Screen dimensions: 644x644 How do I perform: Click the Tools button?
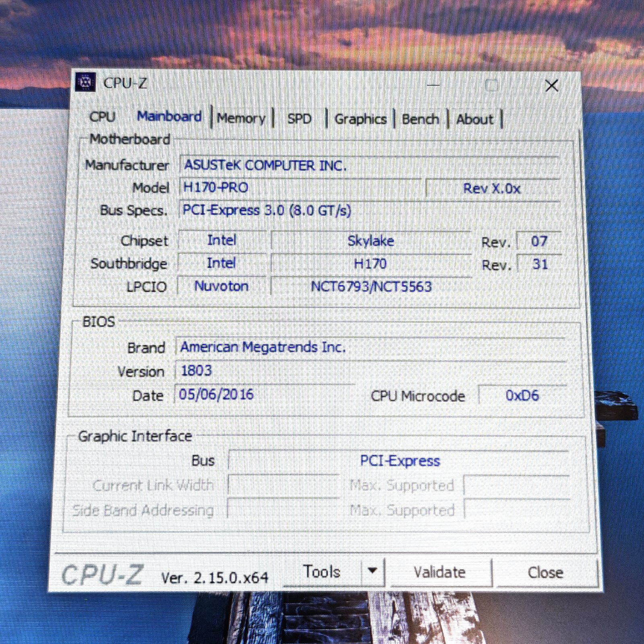coord(322,572)
